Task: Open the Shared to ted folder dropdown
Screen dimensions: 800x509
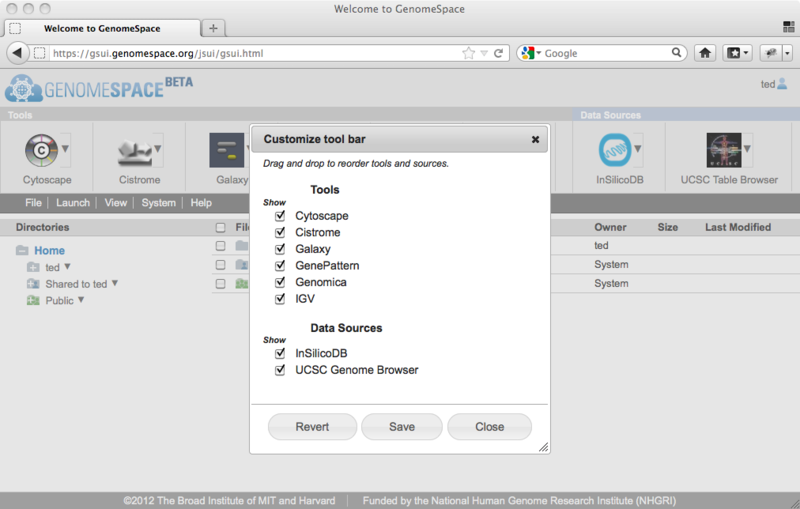Action: coord(115,284)
